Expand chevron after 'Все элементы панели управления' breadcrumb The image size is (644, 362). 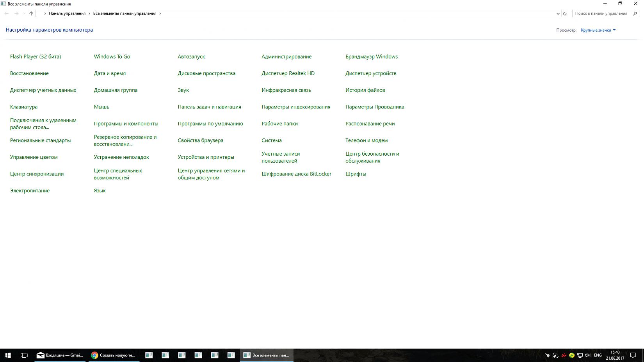160,13
